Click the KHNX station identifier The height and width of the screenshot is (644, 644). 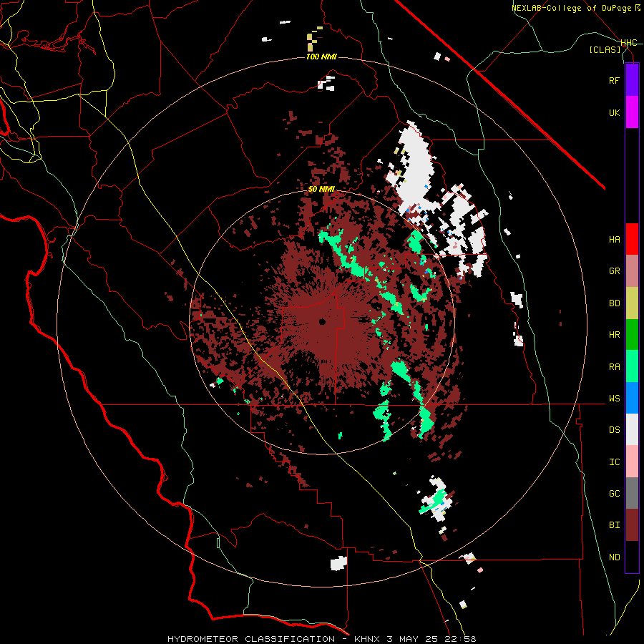(x=368, y=639)
